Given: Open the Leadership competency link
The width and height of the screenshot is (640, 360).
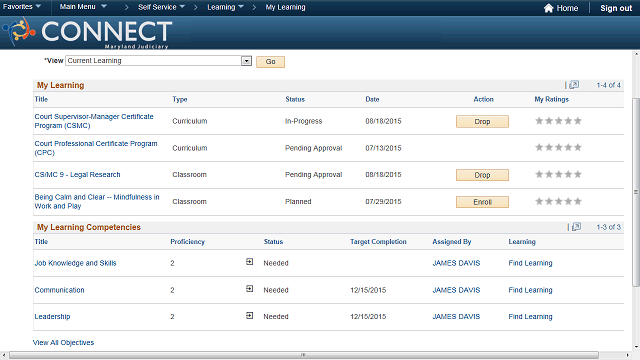Looking at the screenshot, I should pos(52,317).
